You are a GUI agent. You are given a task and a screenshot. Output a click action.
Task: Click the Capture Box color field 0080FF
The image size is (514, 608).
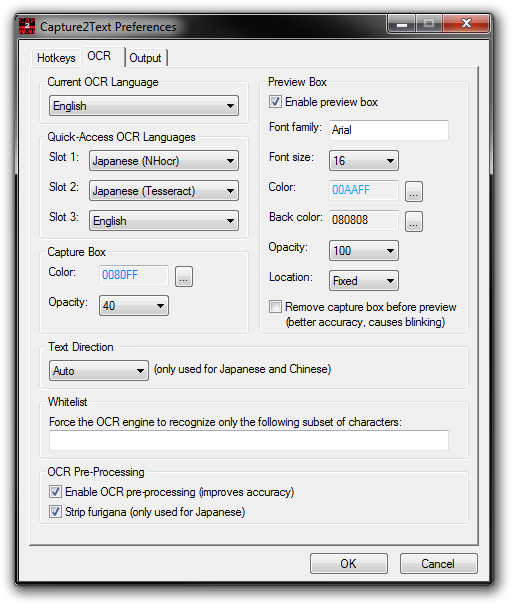pyautogui.click(x=134, y=275)
